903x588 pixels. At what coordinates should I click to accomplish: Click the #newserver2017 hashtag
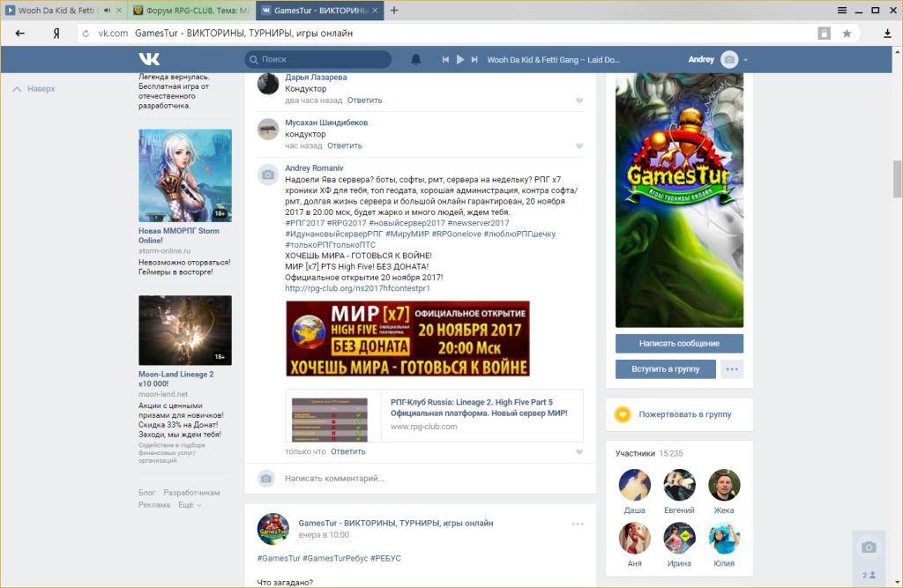pyautogui.click(x=478, y=223)
